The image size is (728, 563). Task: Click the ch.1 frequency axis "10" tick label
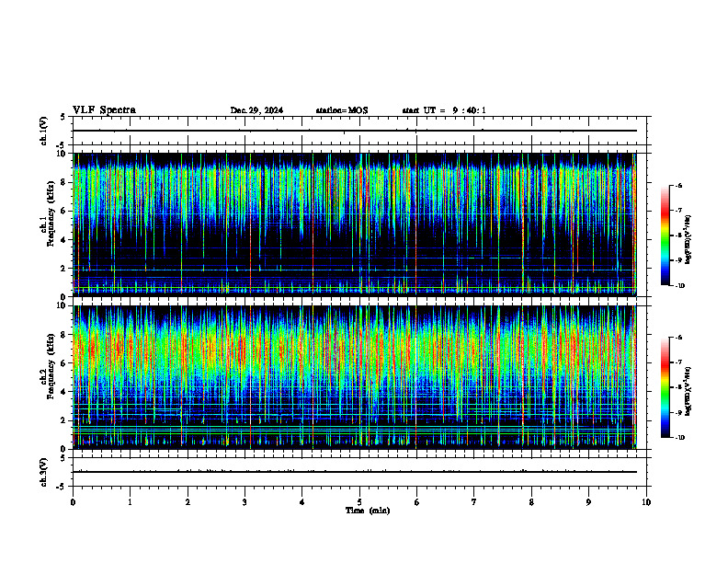63,154
